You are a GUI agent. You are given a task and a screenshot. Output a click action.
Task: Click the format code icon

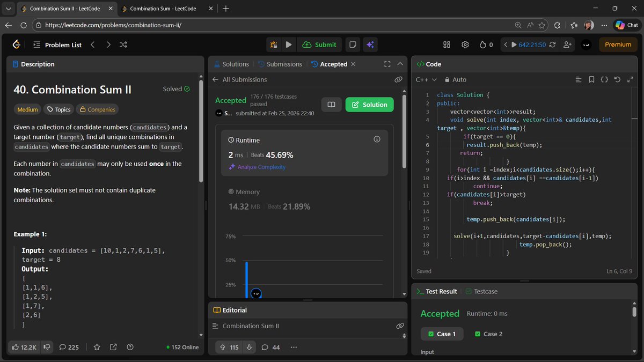(578, 79)
